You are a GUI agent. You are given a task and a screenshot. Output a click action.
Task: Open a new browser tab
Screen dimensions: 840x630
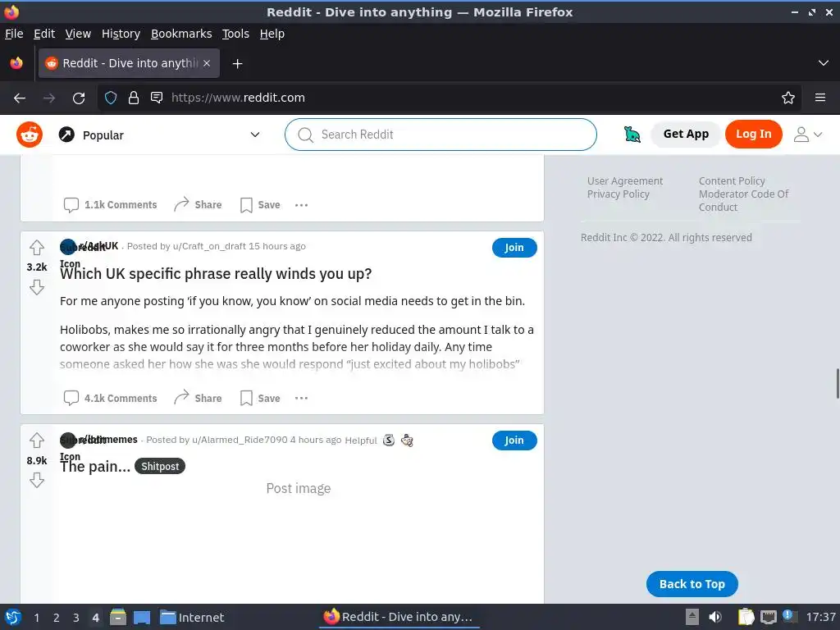237,64
